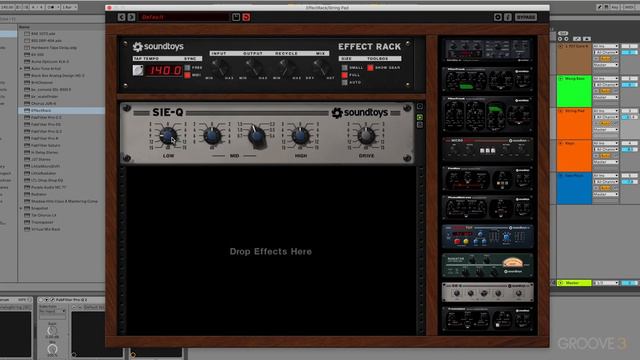Screen dimensions: 640x360
Task: Click the bottom icon beside the SIE-Q module
Action: click(x=420, y=125)
